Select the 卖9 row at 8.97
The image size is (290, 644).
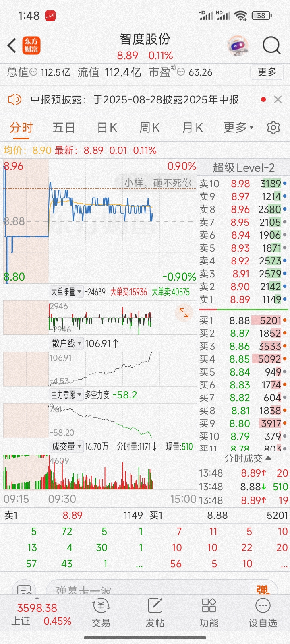coord(243,196)
